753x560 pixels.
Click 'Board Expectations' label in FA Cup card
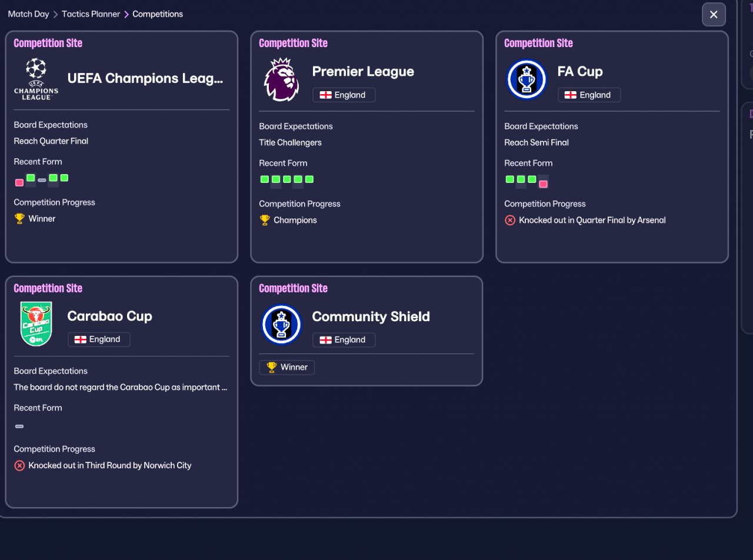541,126
